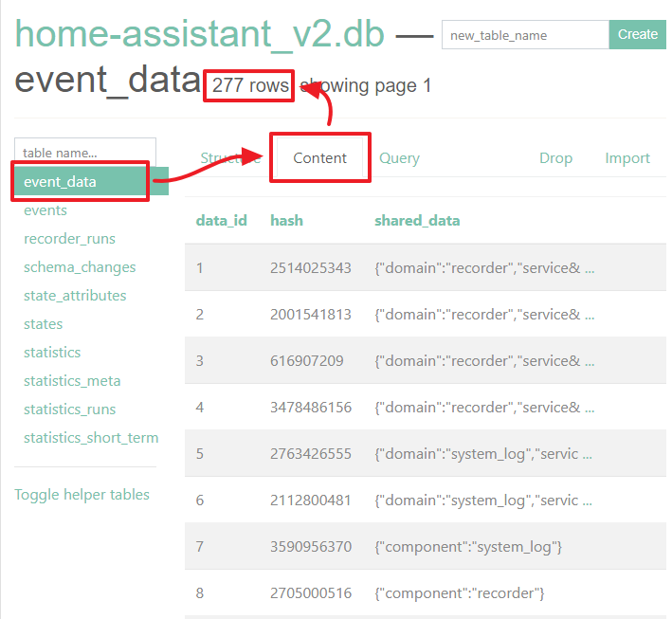
Task: Open the statistics_meta table
Action: click(72, 381)
